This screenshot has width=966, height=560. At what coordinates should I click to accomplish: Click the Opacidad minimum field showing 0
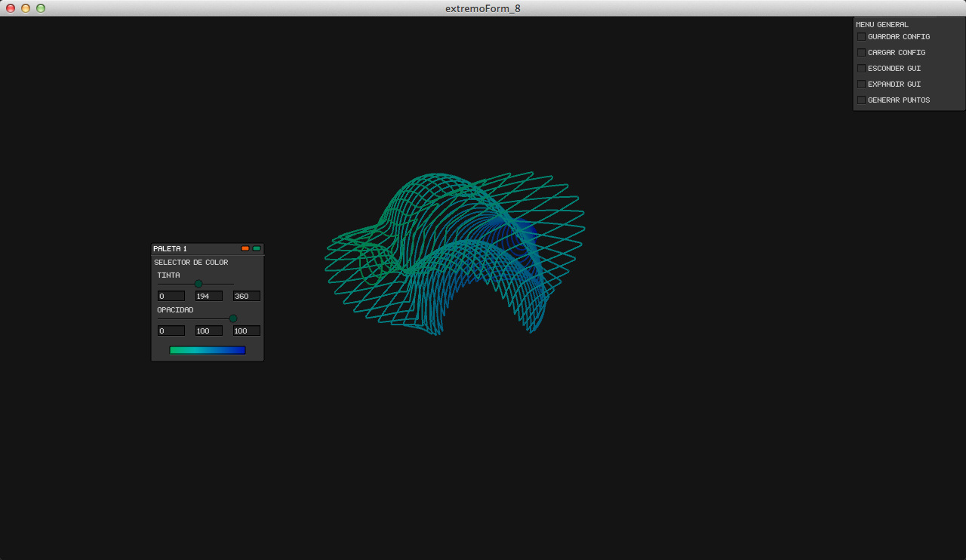pyautogui.click(x=171, y=331)
